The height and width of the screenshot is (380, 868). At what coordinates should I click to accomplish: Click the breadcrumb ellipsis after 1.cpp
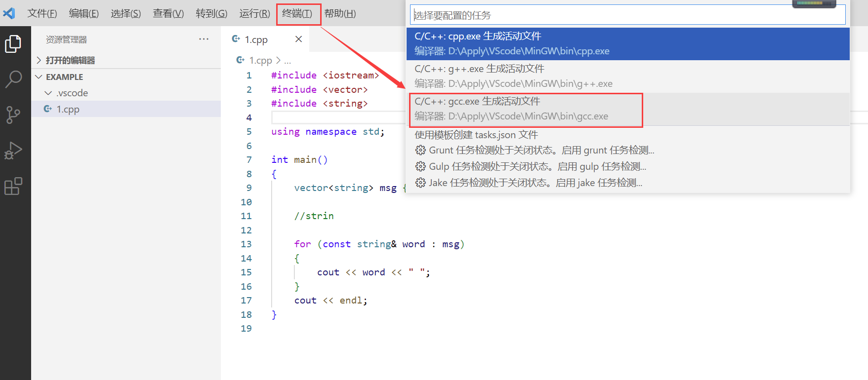coord(288,61)
